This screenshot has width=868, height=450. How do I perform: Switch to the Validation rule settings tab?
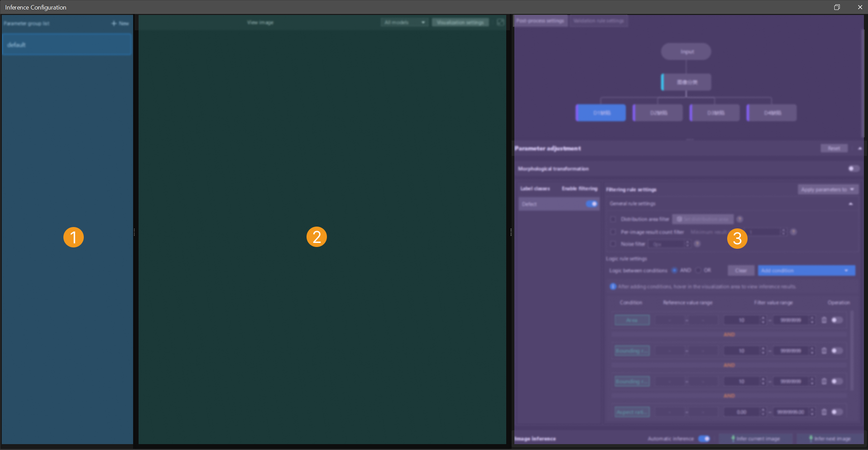click(598, 21)
